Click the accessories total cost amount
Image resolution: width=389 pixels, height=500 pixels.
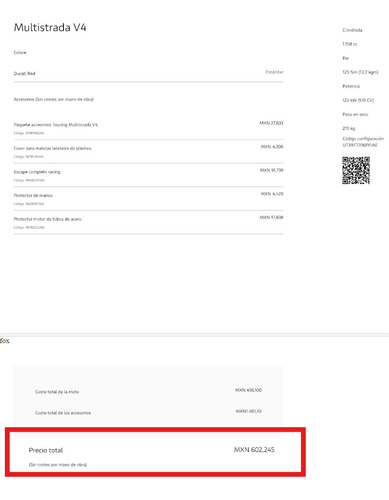pyautogui.click(x=249, y=411)
